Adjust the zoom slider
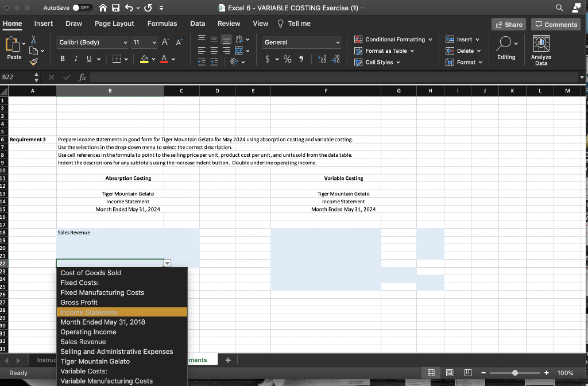This screenshot has width=588, height=386. tap(516, 373)
